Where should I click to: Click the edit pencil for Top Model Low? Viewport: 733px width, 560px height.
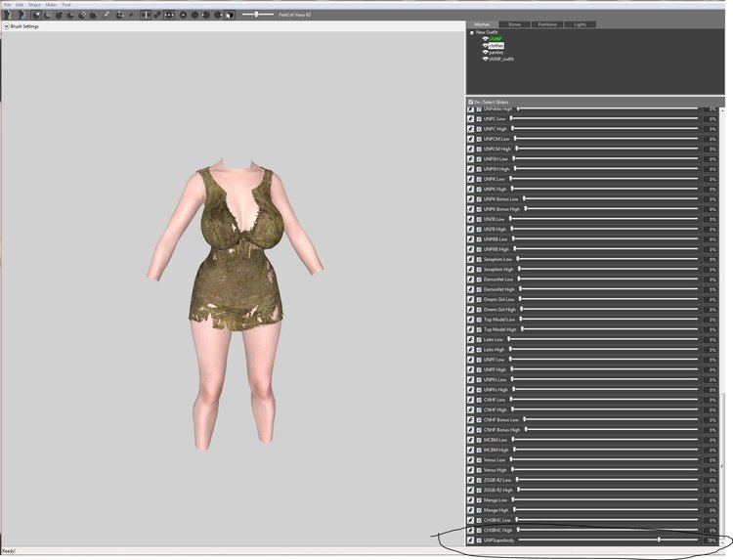point(471,320)
